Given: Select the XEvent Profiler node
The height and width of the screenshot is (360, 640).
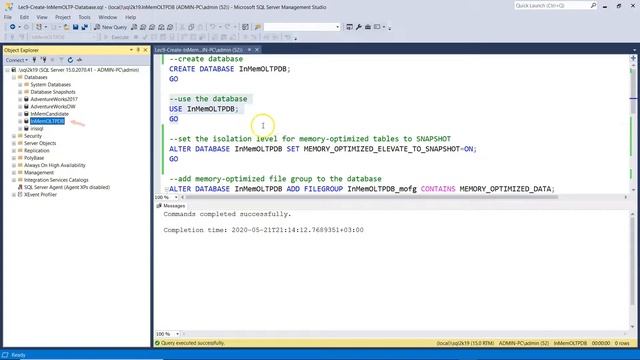Looking at the screenshot, I should click(40, 195).
